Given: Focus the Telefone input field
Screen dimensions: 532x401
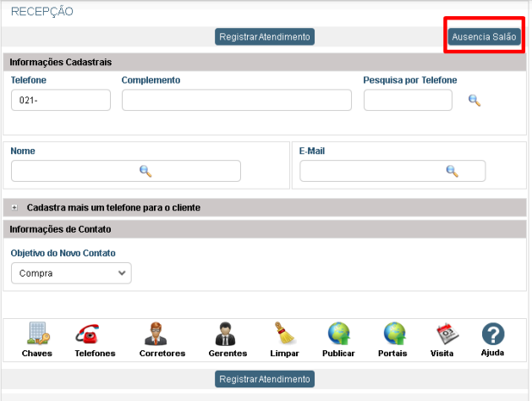Looking at the screenshot, I should (x=61, y=101).
